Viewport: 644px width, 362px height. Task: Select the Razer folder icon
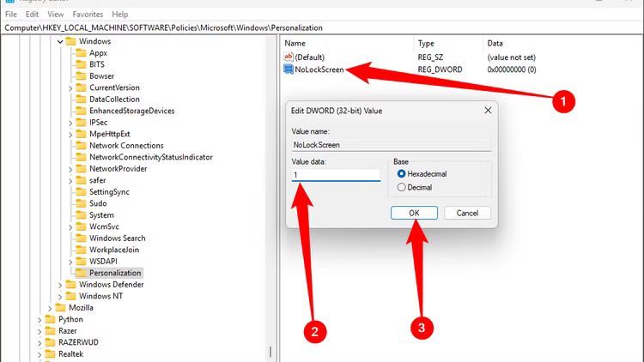tap(50, 330)
